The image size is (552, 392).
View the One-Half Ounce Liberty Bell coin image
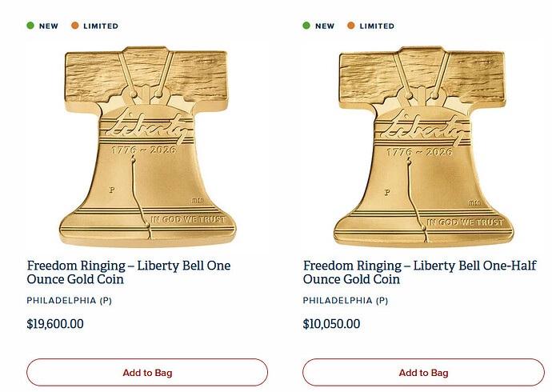[x=423, y=146]
